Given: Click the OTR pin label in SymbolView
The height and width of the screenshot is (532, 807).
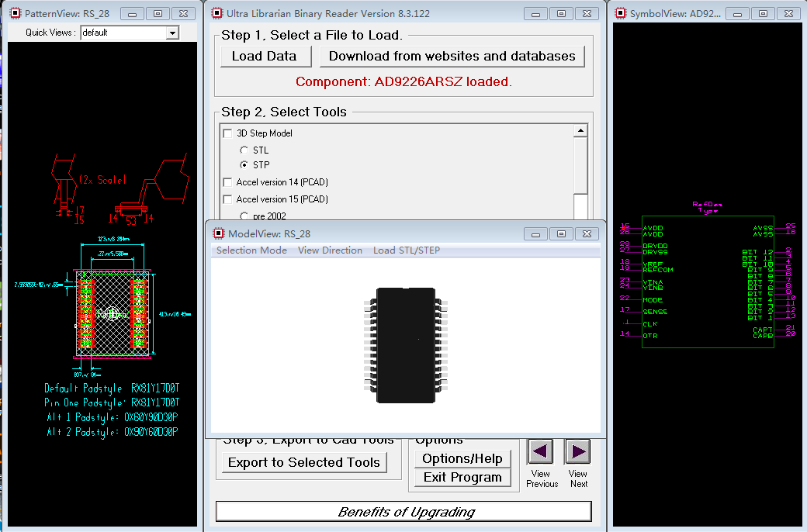Looking at the screenshot, I should [650, 336].
